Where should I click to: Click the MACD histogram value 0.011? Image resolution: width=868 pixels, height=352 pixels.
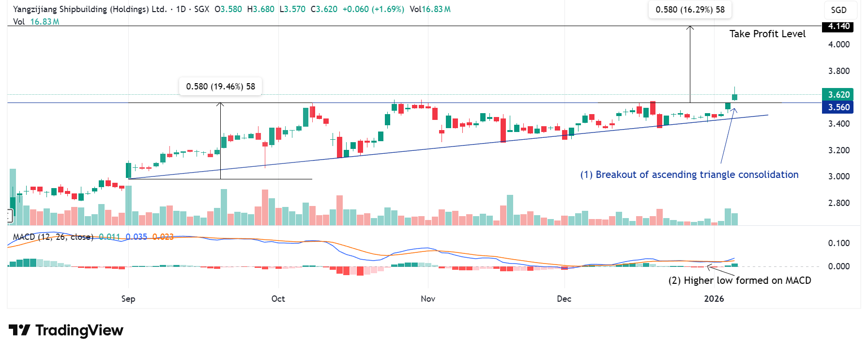point(109,237)
